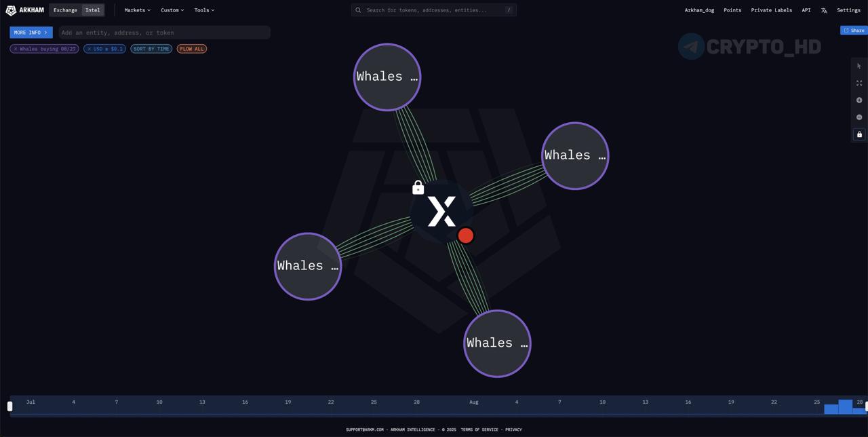868x437 pixels.
Task: Open the Arkham_dog profile
Action: (699, 10)
